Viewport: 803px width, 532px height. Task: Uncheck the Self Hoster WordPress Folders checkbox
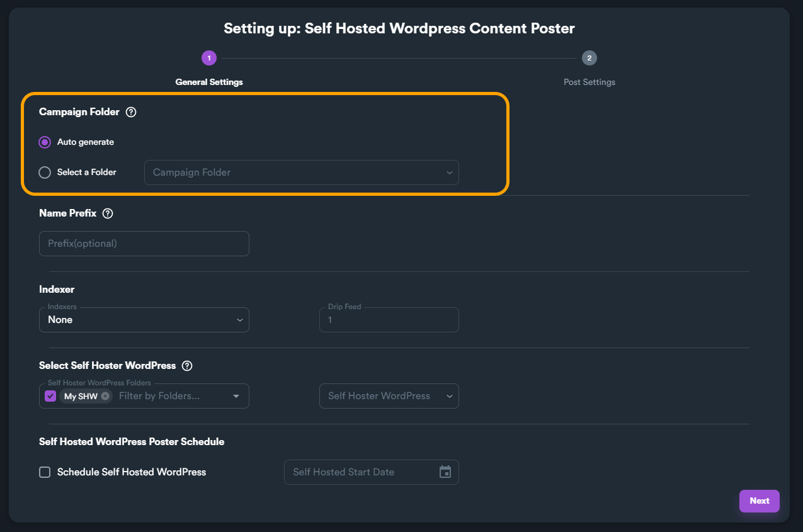[x=51, y=396]
